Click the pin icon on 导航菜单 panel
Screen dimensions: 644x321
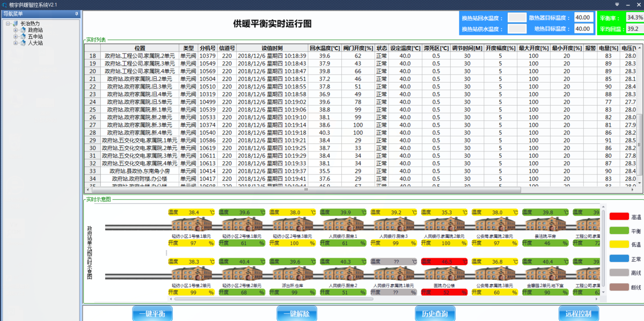tap(76, 13)
